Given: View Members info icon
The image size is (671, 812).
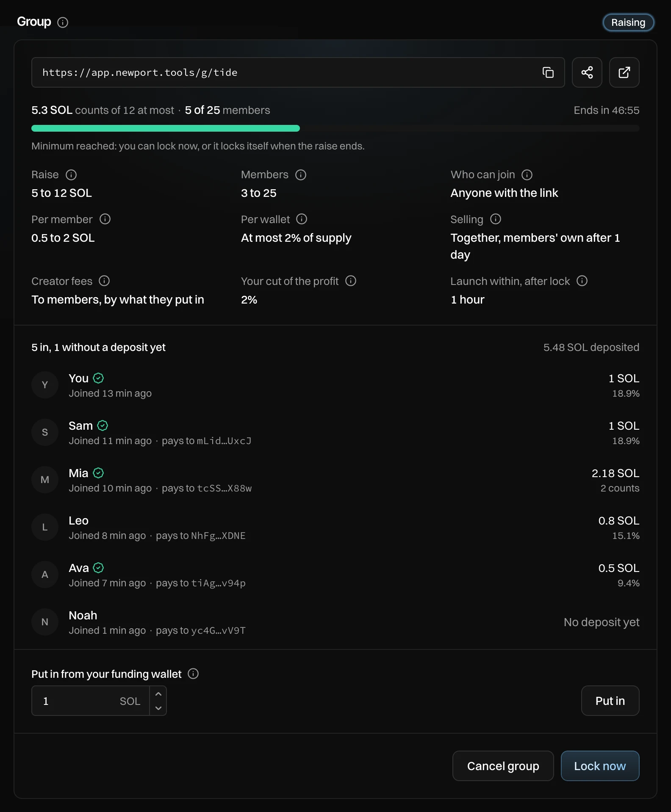Looking at the screenshot, I should [301, 175].
